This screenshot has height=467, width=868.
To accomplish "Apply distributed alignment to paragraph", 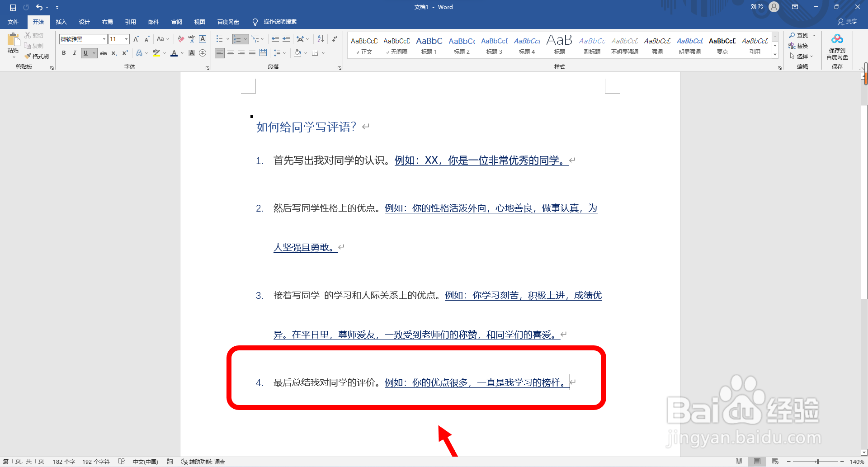I will (x=263, y=53).
